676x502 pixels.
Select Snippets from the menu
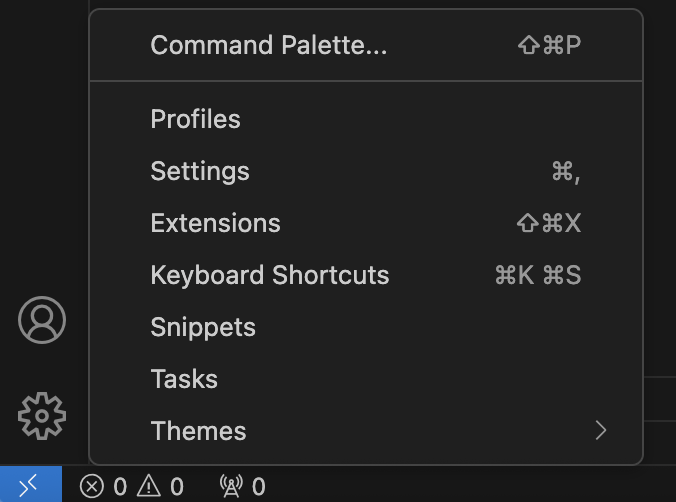pyautogui.click(x=203, y=327)
